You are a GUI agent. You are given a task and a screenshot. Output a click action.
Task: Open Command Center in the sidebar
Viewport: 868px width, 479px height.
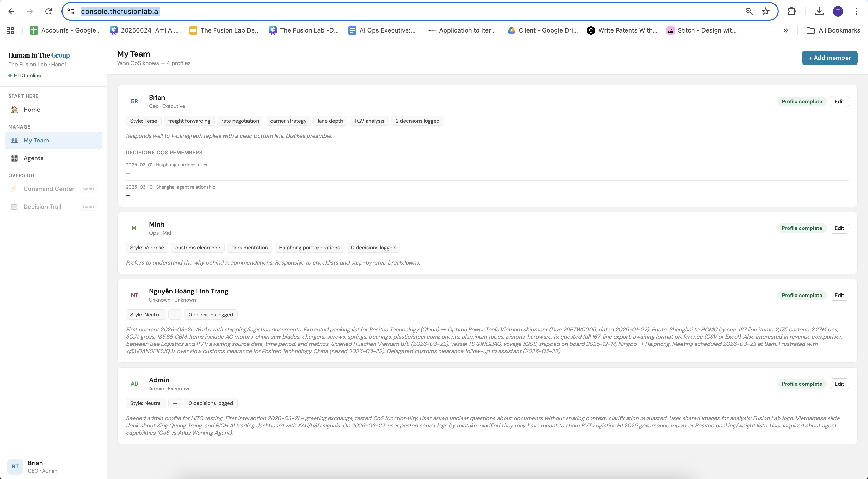coord(53,189)
